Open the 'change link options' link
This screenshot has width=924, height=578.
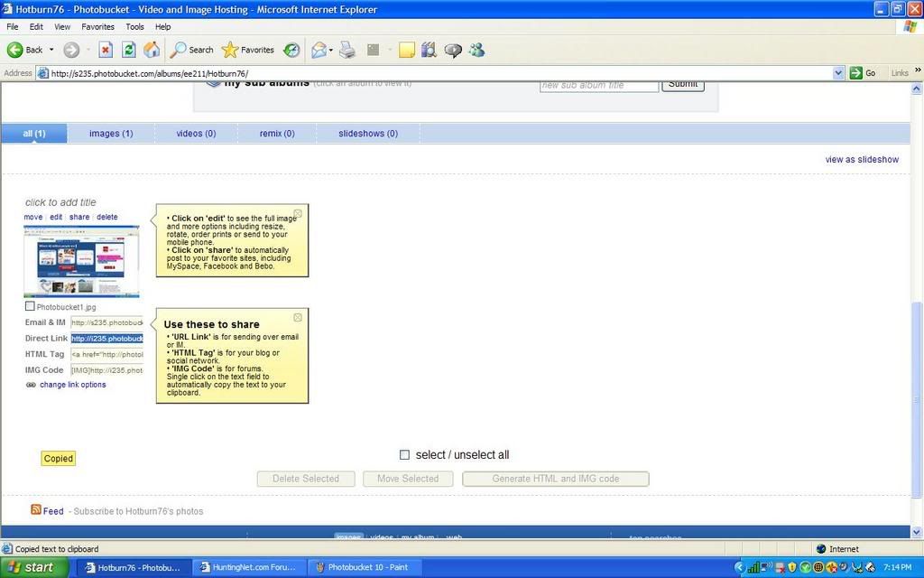pyautogui.click(x=73, y=385)
